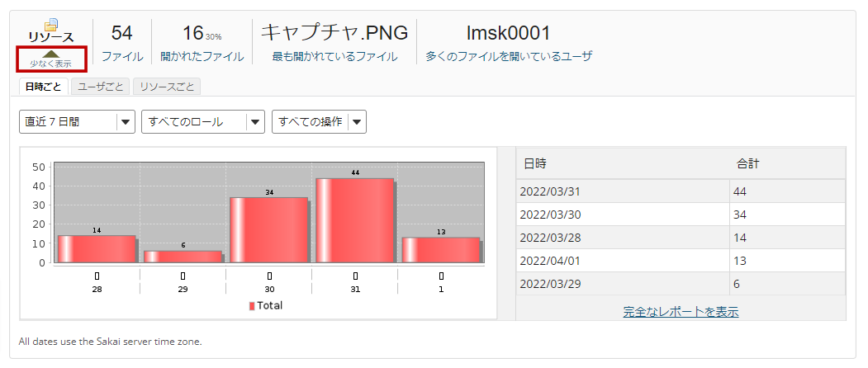Click the lmsk0001 user name
This screenshot has height=368, width=868.
[x=508, y=33]
